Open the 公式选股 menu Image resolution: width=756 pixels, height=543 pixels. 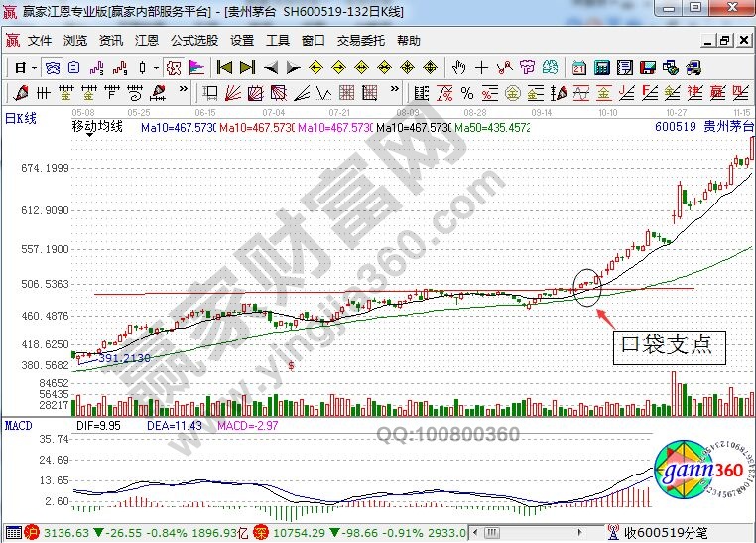point(193,41)
